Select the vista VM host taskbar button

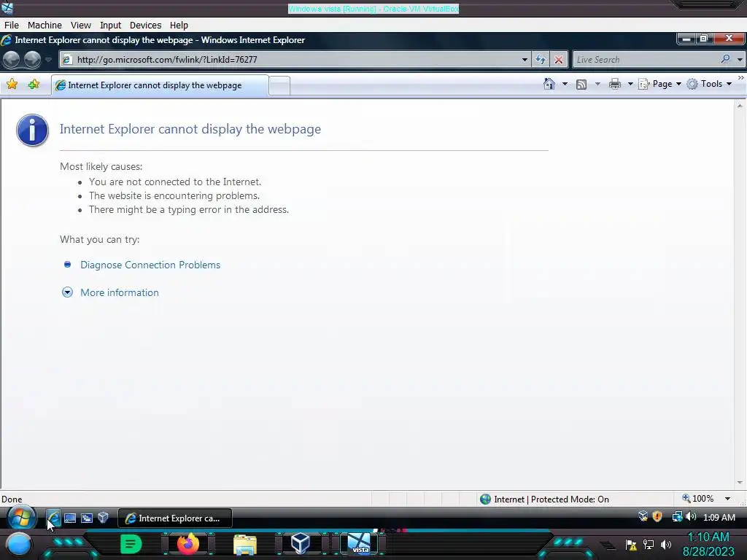click(359, 544)
